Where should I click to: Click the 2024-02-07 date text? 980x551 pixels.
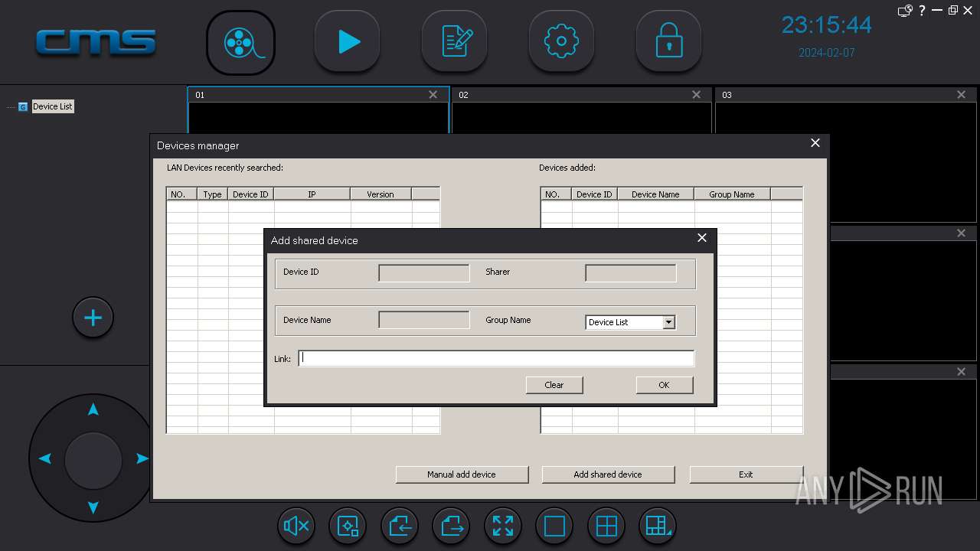click(x=827, y=53)
